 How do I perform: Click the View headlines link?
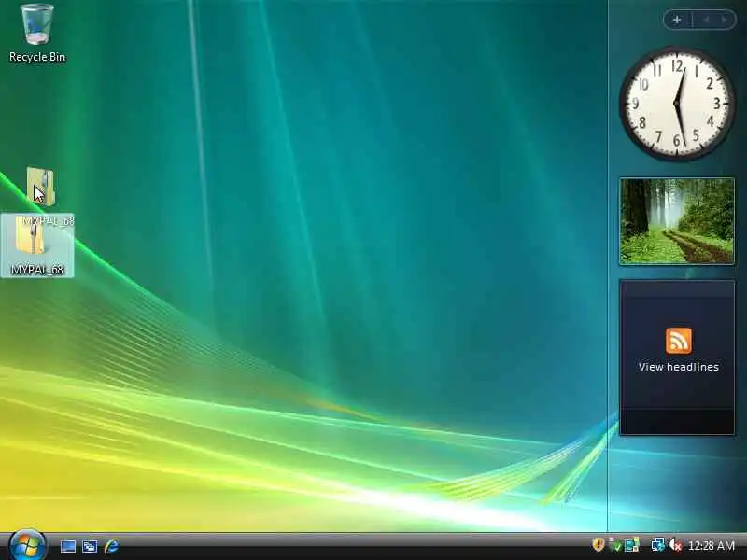pos(679,367)
